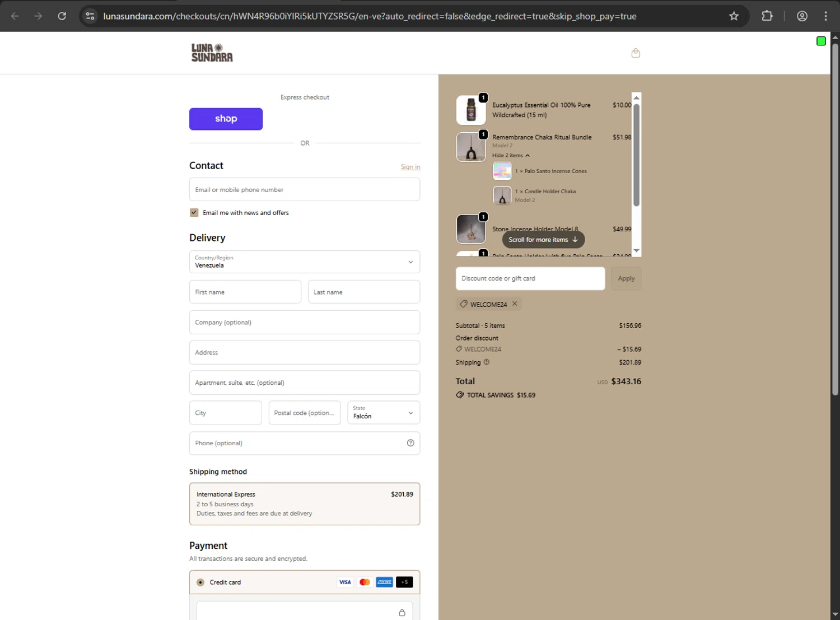Click the $343.16 total amount
This screenshot has width=840, height=620.
click(x=626, y=381)
